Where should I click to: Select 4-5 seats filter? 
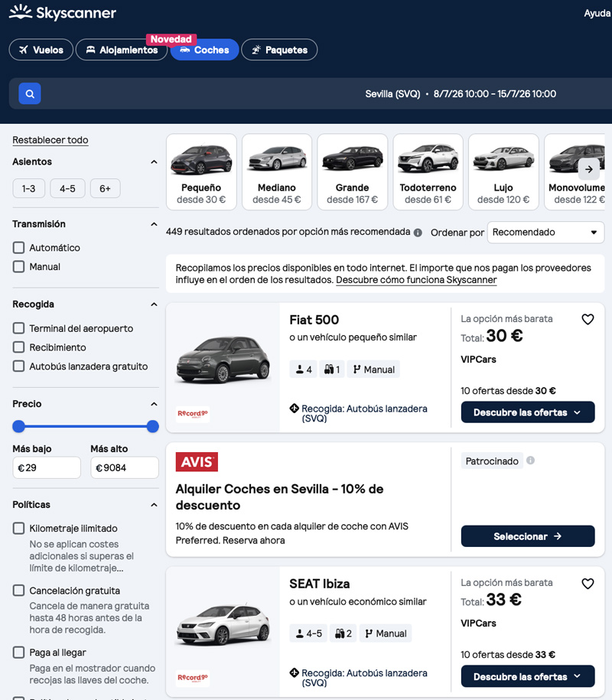tap(67, 188)
